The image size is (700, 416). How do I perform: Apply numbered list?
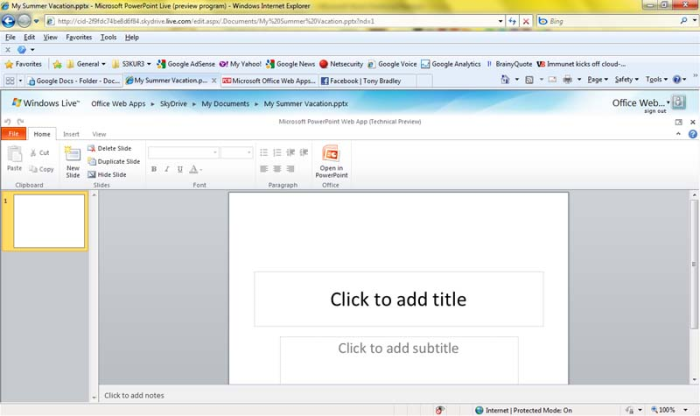pos(277,153)
